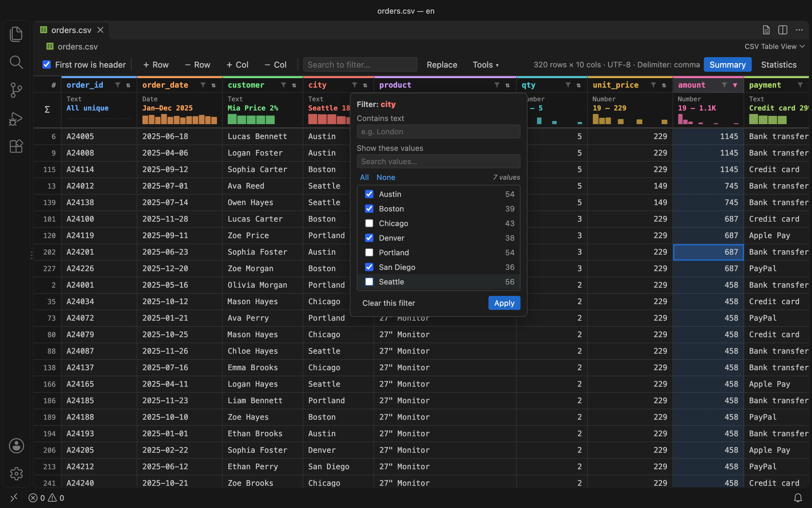Uncheck Denver in city filter
This screenshot has width=812, height=508.
tap(369, 238)
